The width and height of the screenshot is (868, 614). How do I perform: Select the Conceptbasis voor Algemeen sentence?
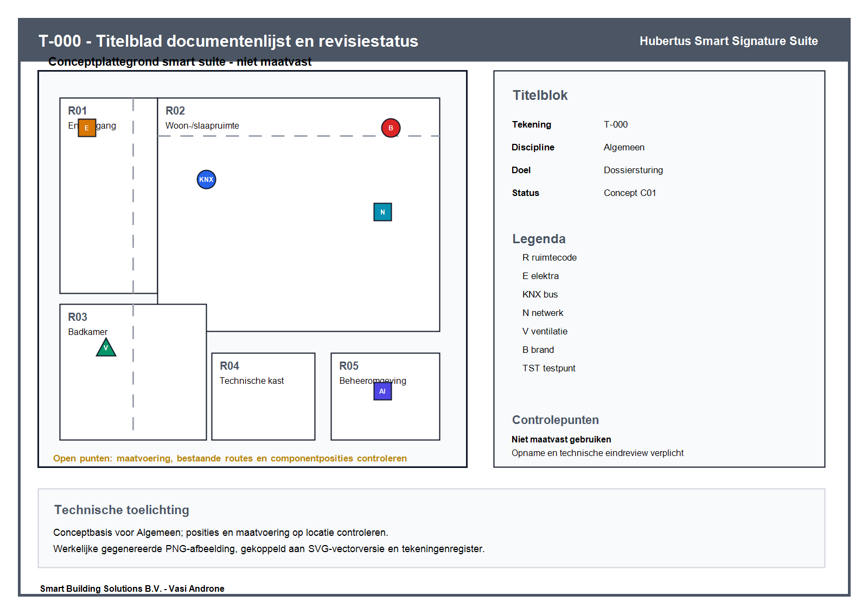point(221,533)
